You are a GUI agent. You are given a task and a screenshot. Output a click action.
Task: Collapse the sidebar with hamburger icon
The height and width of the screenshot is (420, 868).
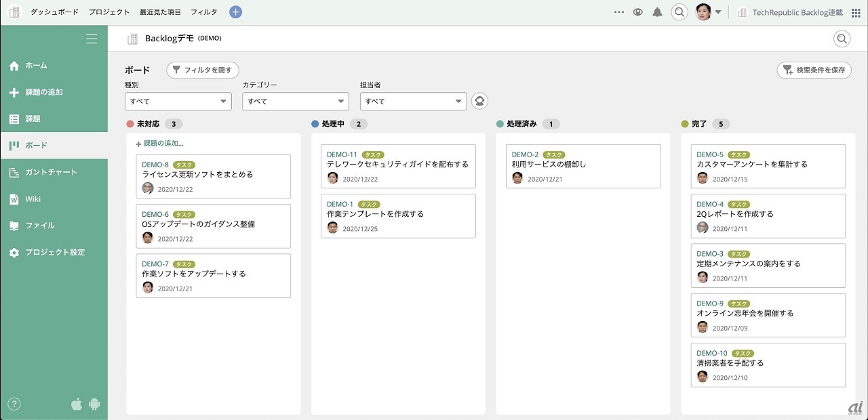(92, 39)
